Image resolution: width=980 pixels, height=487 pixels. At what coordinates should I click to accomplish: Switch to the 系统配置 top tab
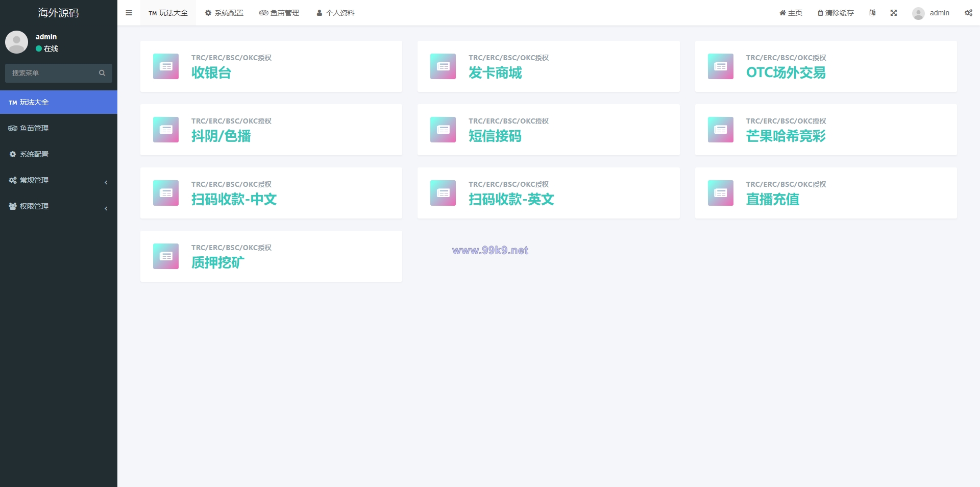click(224, 13)
